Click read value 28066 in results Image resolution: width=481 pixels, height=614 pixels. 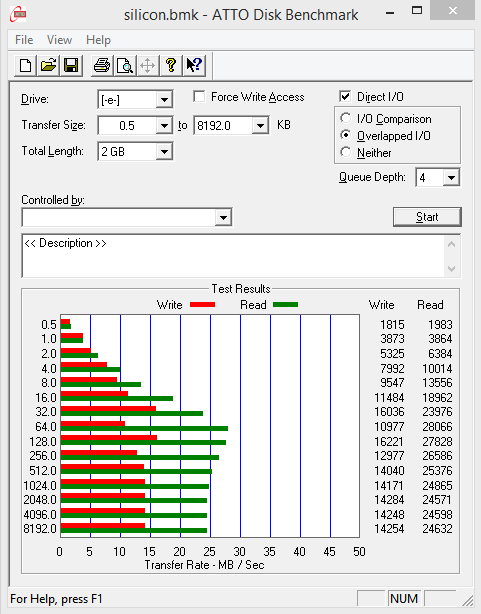point(437,426)
